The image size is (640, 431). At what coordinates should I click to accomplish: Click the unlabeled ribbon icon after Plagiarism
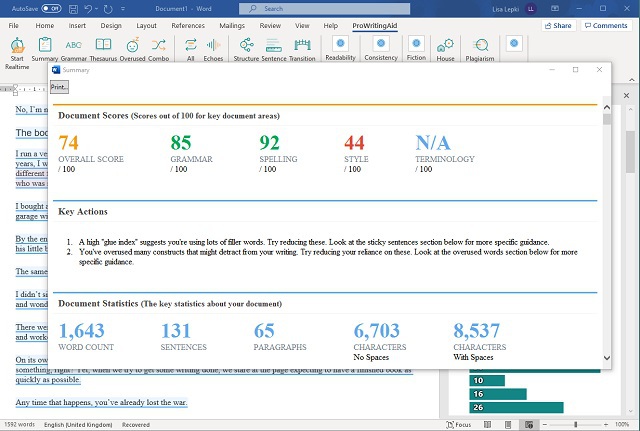514,43
